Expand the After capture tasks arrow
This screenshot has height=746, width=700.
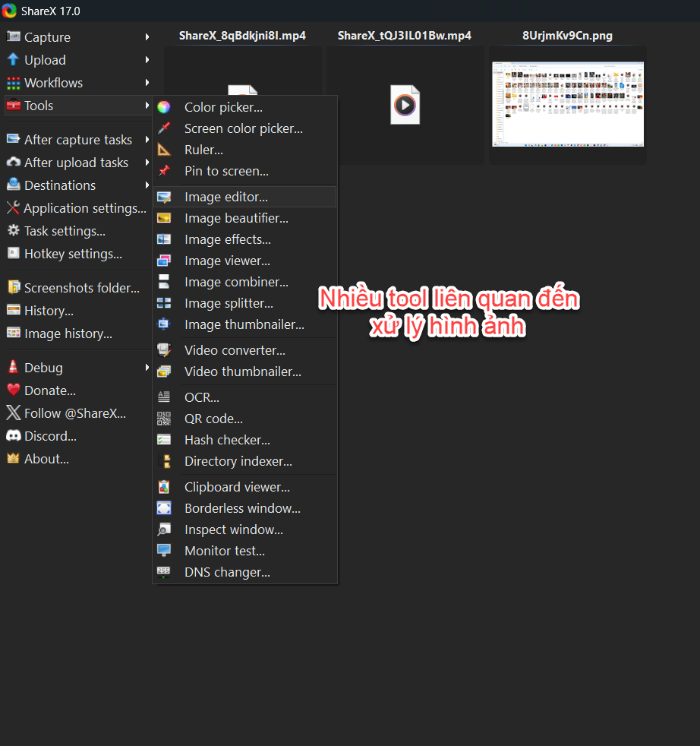click(147, 140)
